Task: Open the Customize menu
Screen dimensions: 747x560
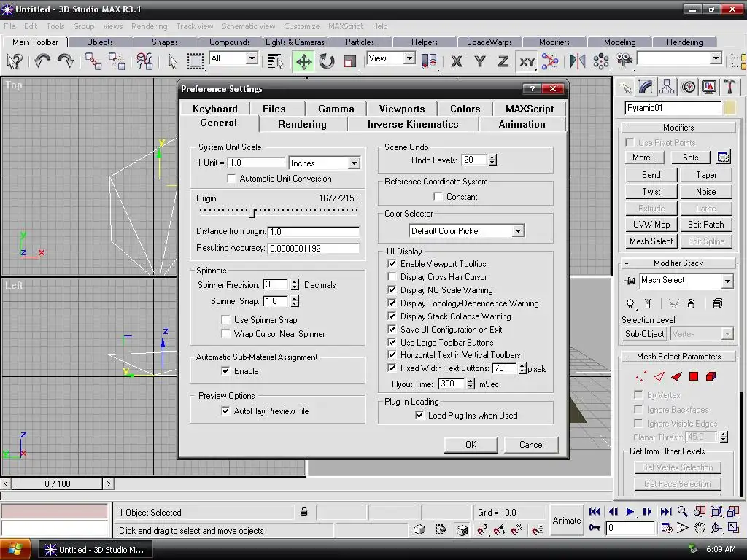Action: coord(301,26)
